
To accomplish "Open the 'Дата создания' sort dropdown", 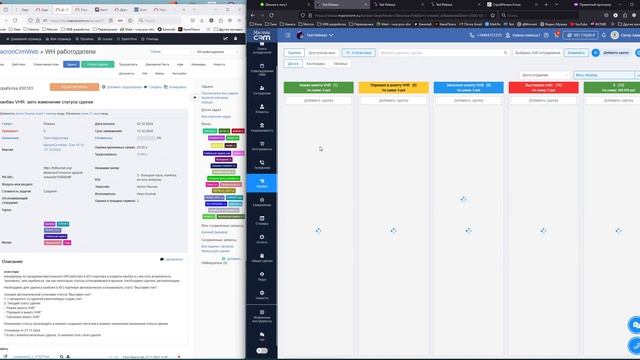I will 544,75.
